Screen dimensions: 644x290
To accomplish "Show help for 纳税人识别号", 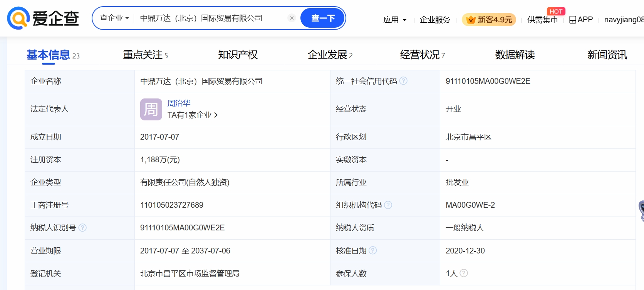I will tap(82, 228).
